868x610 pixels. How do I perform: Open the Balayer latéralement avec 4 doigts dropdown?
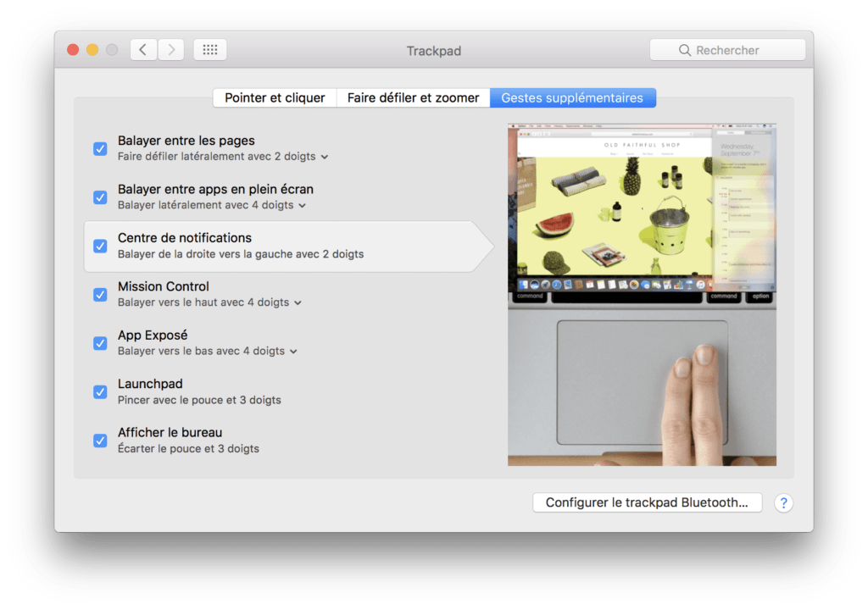pyautogui.click(x=303, y=205)
